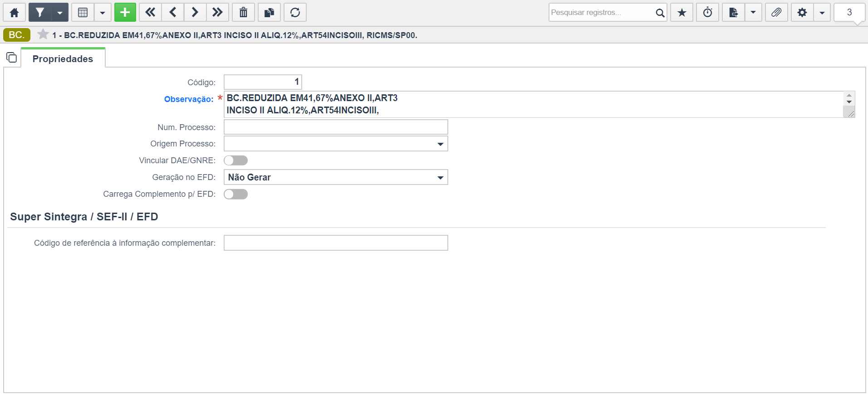Open attachments paperclip
The image size is (868, 394).
click(776, 12)
